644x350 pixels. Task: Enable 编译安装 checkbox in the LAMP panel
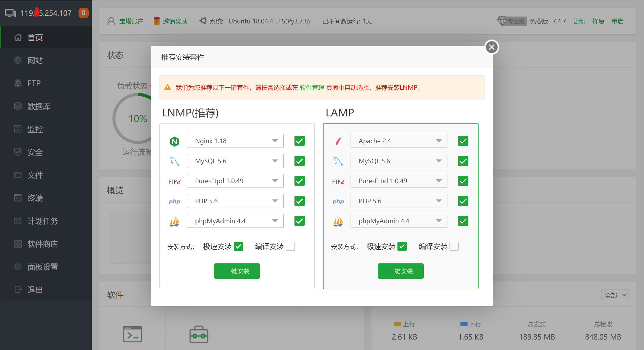click(454, 246)
